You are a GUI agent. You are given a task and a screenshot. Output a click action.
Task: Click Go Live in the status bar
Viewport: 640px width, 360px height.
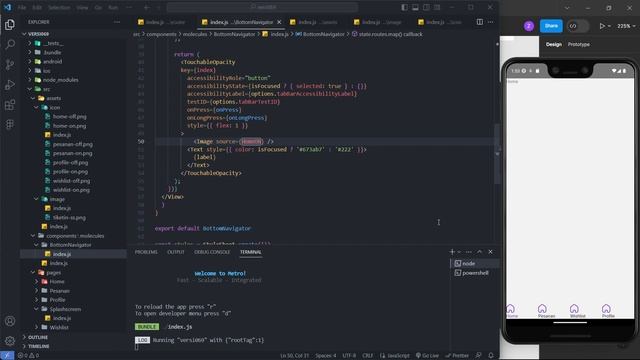pos(427,356)
